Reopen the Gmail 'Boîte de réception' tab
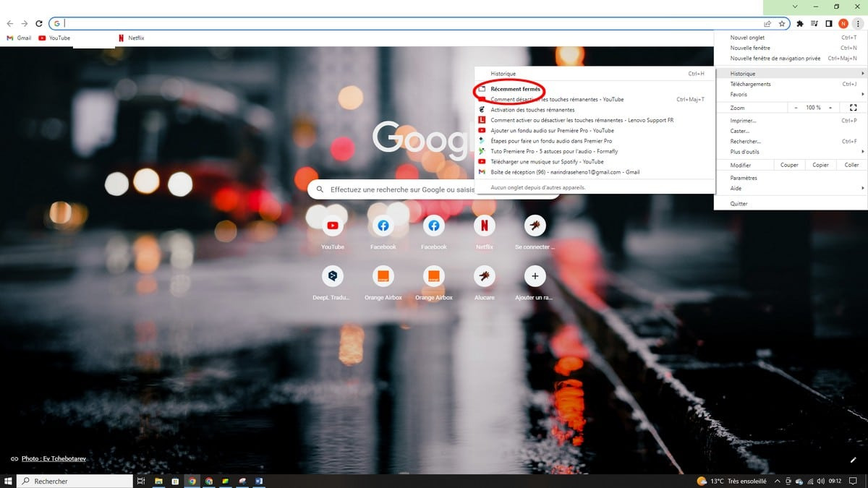The image size is (868, 488). 595,172
